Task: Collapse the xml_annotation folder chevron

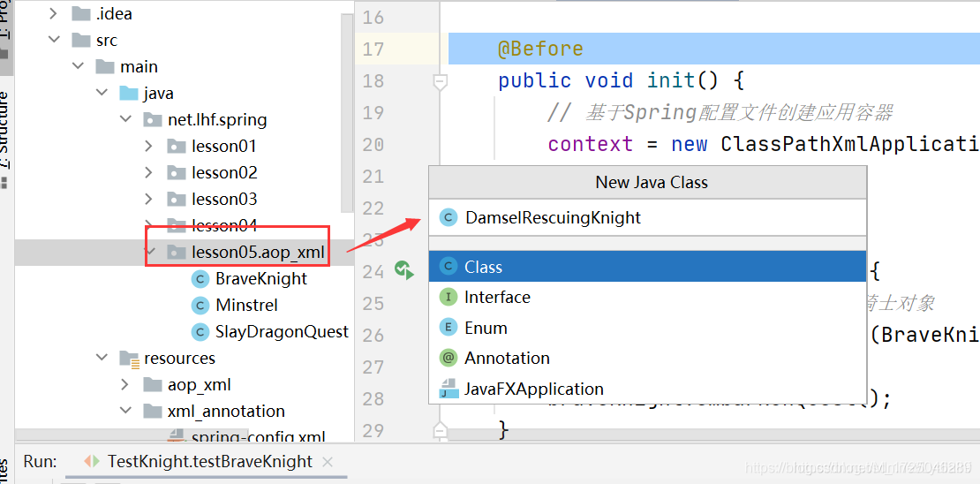Action: (x=125, y=411)
